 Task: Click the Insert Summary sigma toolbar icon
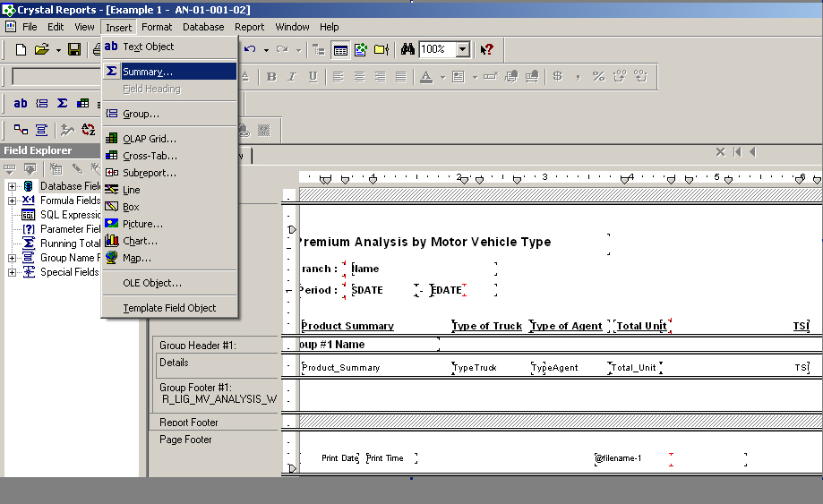[62, 103]
